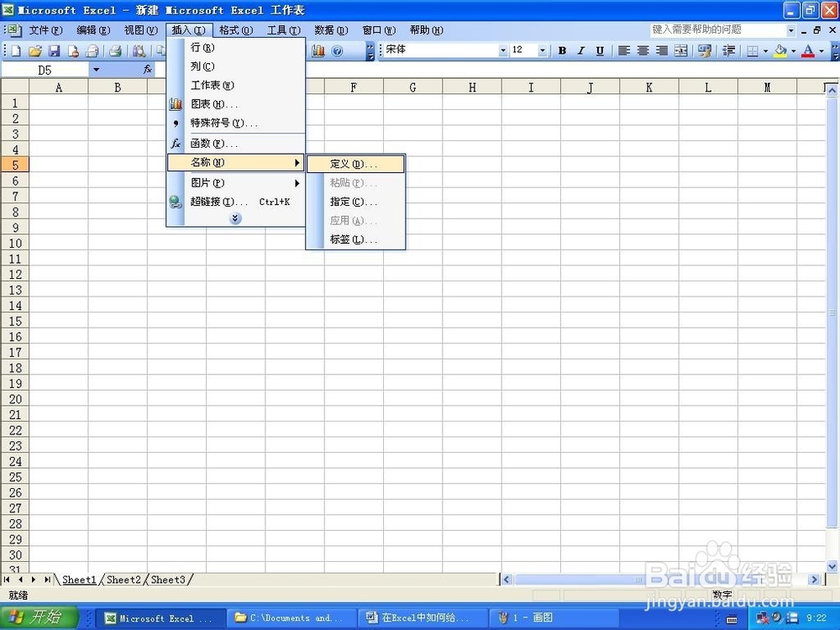The height and width of the screenshot is (630, 840).
Task: Open the 编辑(E) menu
Action: click(93, 30)
